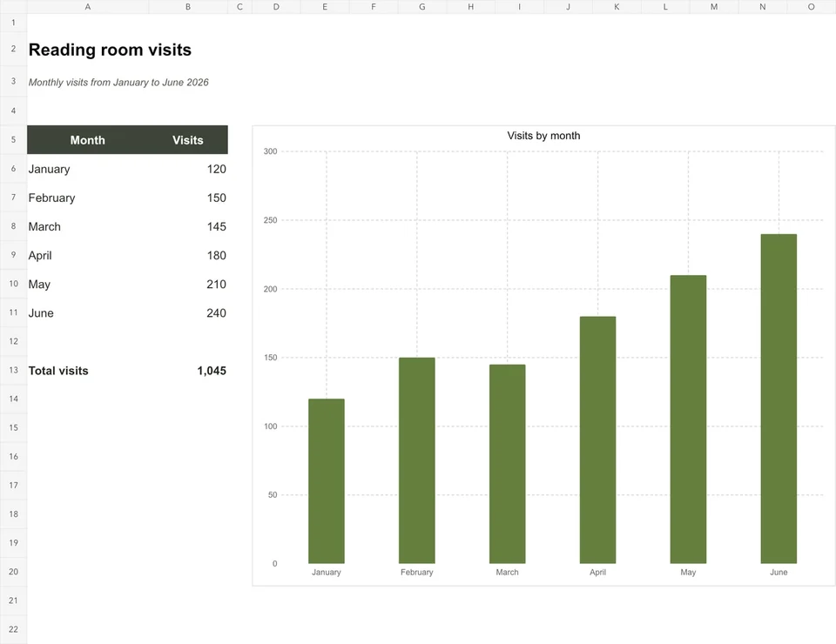Click row header 22
The height and width of the screenshot is (644, 836).
[x=13, y=629]
